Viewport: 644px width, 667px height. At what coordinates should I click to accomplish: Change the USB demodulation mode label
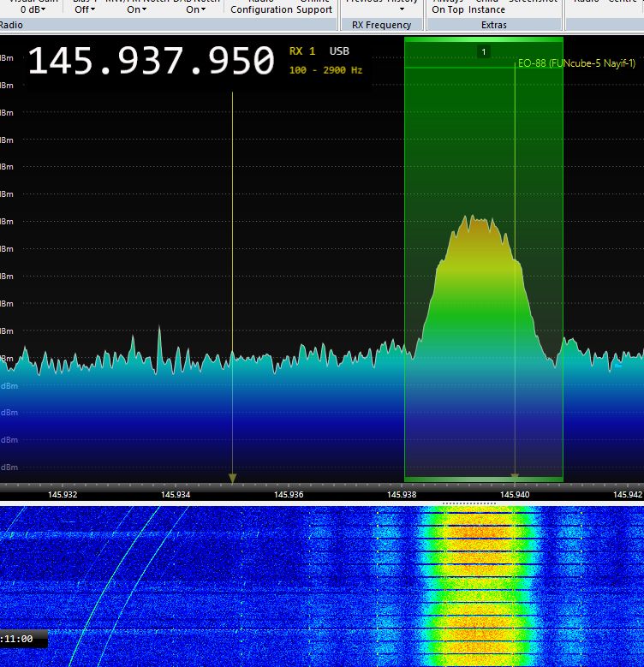pos(339,51)
